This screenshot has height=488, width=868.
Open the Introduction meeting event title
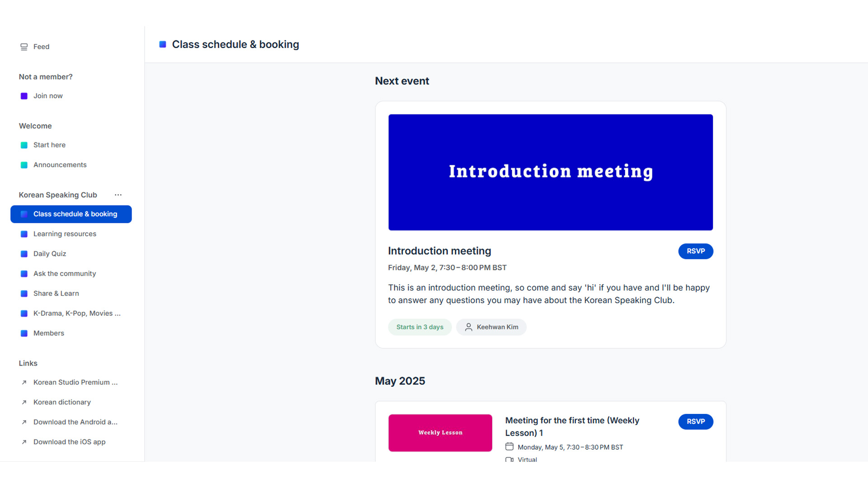pyautogui.click(x=439, y=251)
